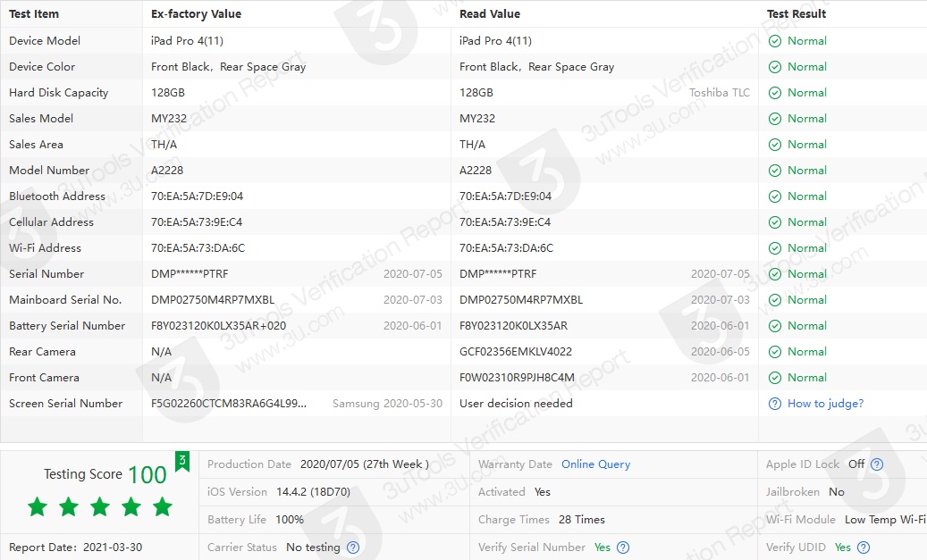
Task: Click the Test Result column header
Action: pyautogui.click(x=796, y=13)
